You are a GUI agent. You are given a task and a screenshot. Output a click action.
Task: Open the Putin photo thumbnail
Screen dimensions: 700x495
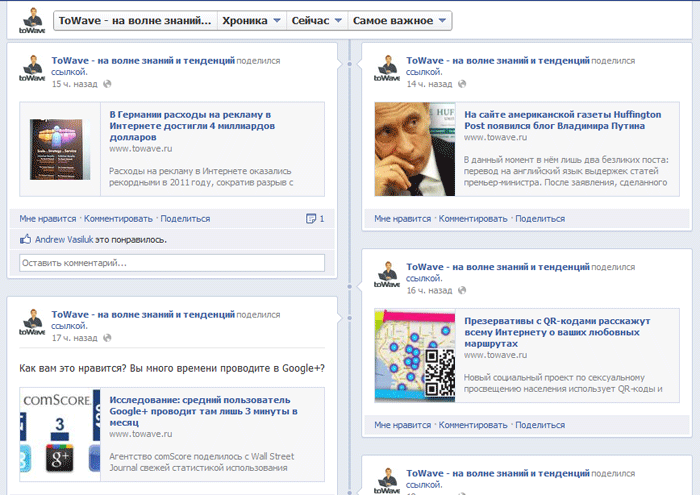click(415, 149)
